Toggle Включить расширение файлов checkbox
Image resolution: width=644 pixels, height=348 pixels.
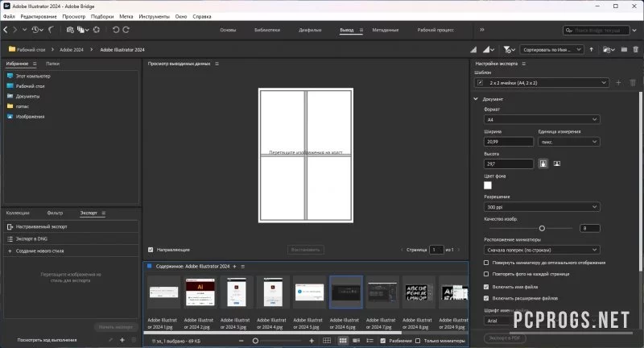coord(486,298)
